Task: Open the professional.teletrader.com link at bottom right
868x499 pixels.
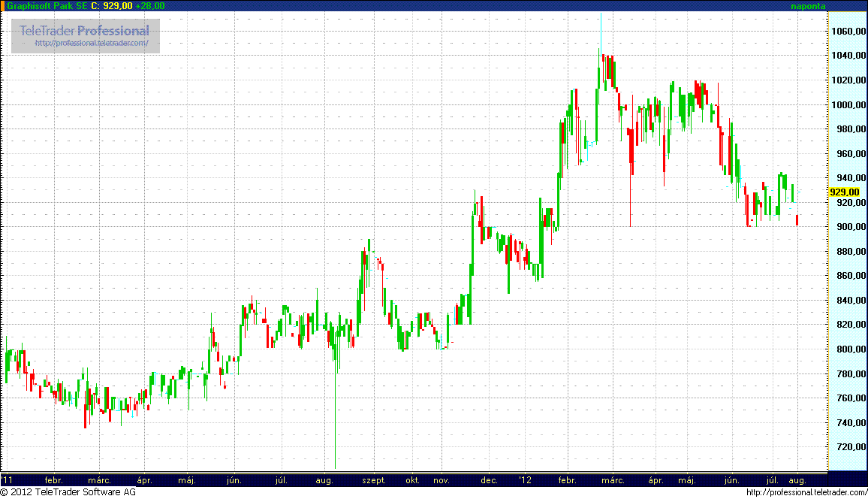Action: point(806,492)
